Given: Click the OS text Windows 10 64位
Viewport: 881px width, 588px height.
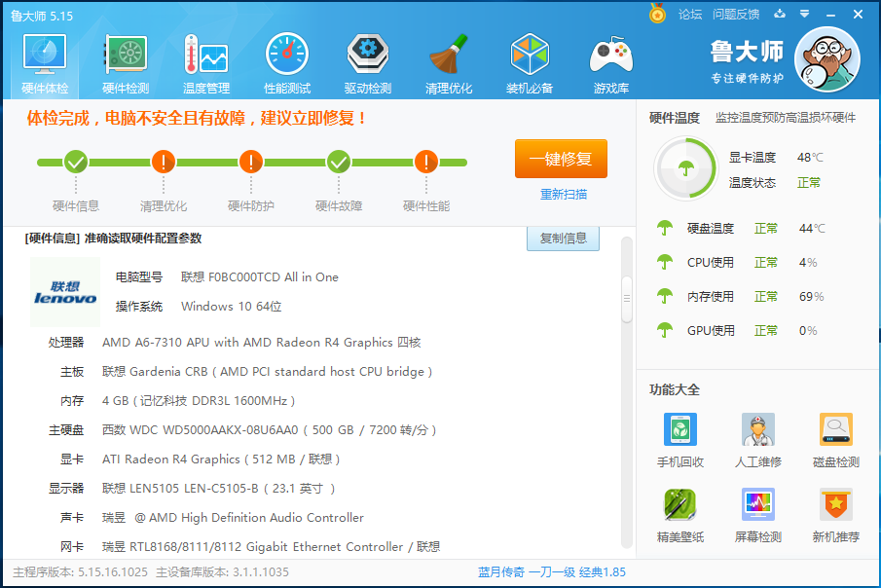Looking at the screenshot, I should (231, 307).
